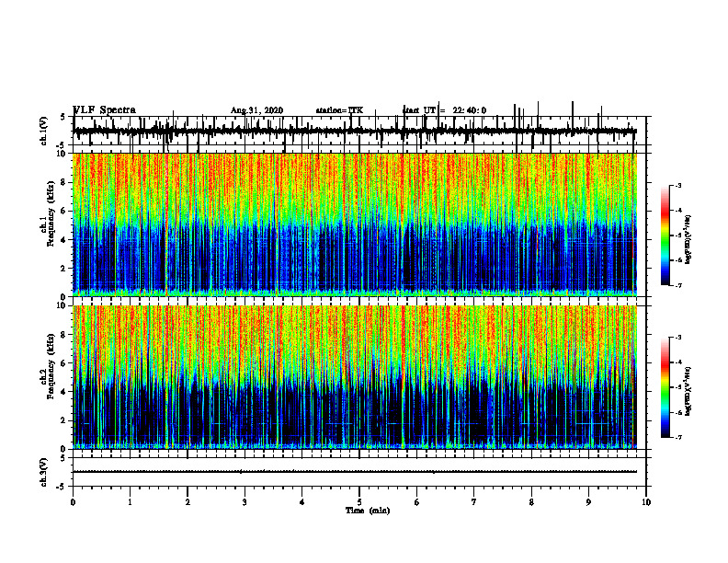Click time axis tick label "7"
The width and height of the screenshot is (728, 563).
pos(474,502)
